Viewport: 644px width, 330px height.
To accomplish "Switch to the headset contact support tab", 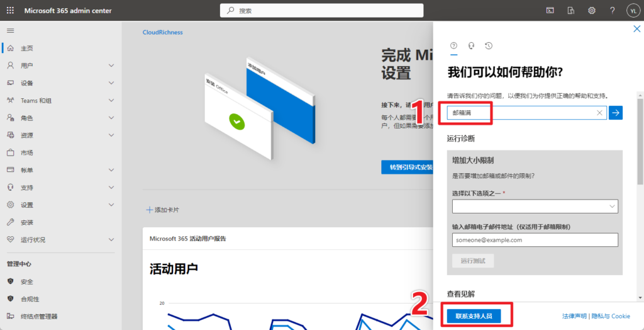I will point(471,46).
